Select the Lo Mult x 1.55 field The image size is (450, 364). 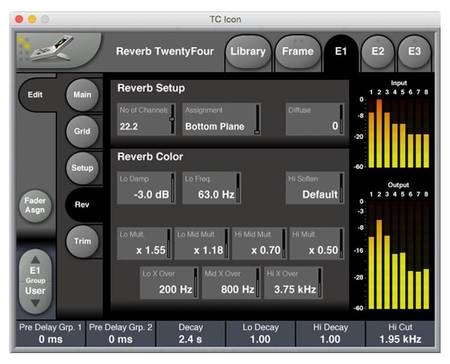coord(144,244)
